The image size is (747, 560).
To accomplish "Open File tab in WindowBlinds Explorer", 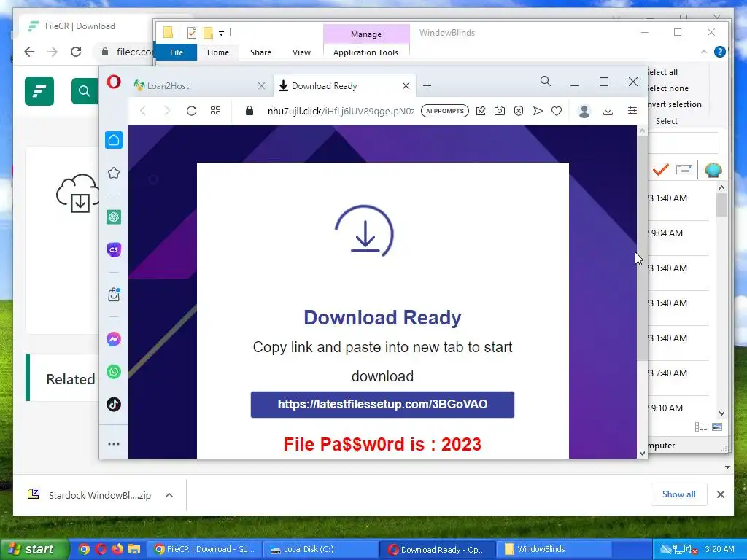I will pyautogui.click(x=177, y=52).
